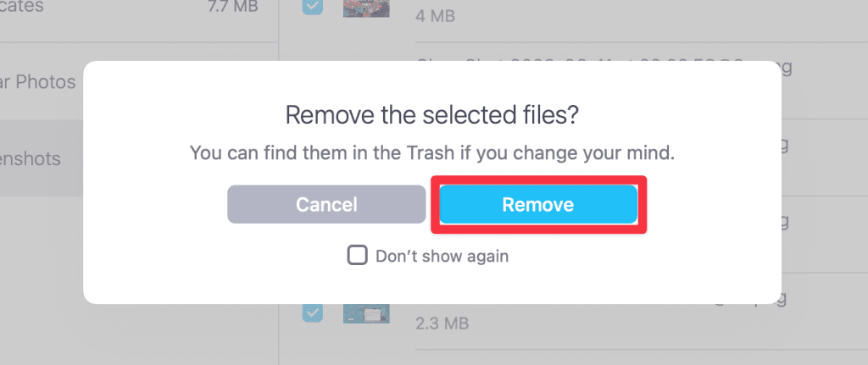Select the Screenshots sidebar category
The width and height of the screenshot is (868, 365).
pos(30,158)
